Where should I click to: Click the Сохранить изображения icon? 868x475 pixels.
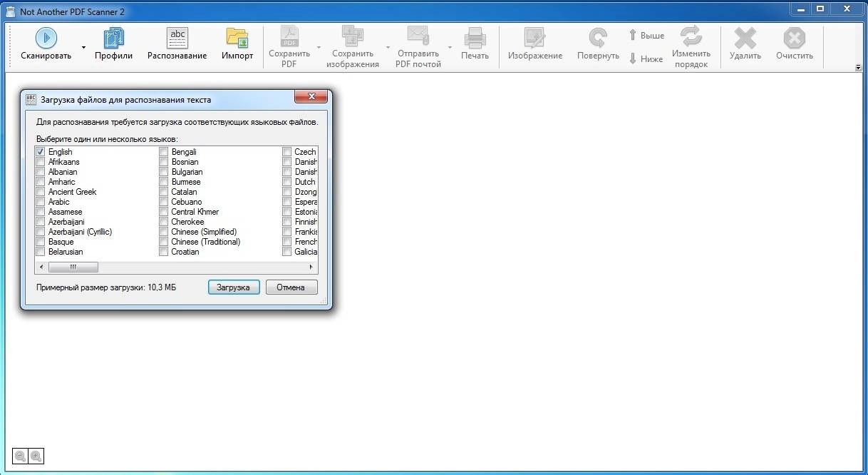click(x=353, y=36)
